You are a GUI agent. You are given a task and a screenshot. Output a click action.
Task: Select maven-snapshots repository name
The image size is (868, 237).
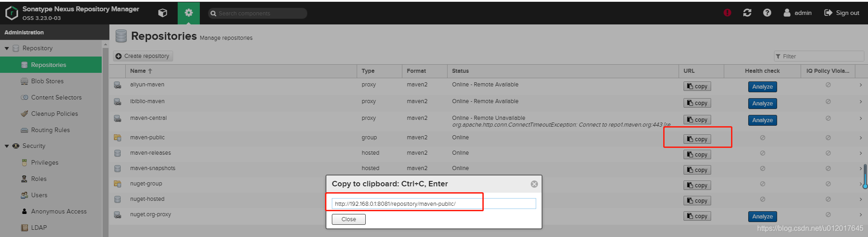tap(153, 168)
